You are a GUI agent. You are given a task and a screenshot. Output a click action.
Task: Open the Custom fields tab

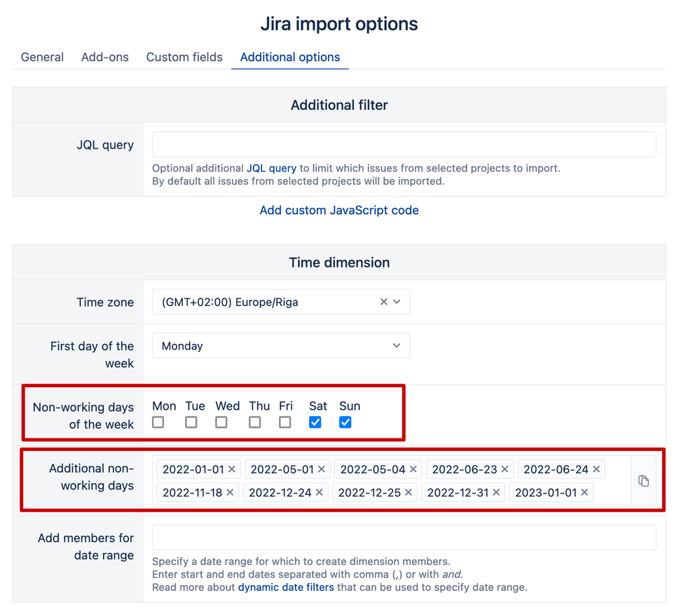click(x=184, y=57)
